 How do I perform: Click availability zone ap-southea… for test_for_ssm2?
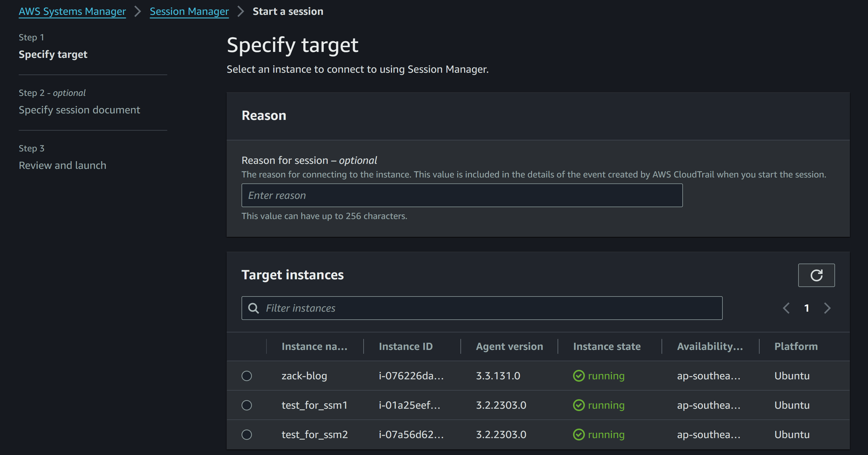[x=708, y=435]
